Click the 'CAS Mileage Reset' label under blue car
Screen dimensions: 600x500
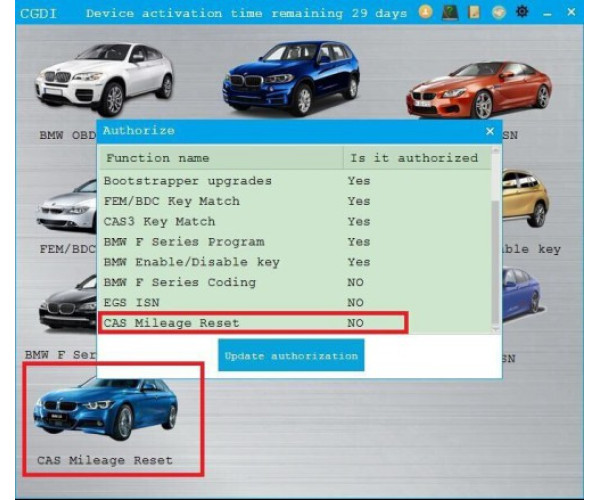coord(104,460)
